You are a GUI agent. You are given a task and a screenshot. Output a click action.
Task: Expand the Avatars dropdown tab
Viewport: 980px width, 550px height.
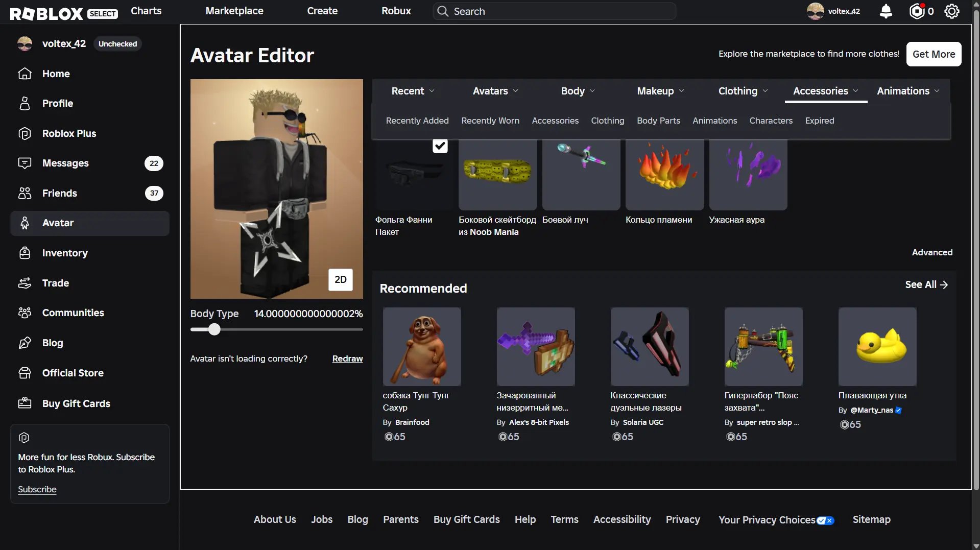pos(495,91)
